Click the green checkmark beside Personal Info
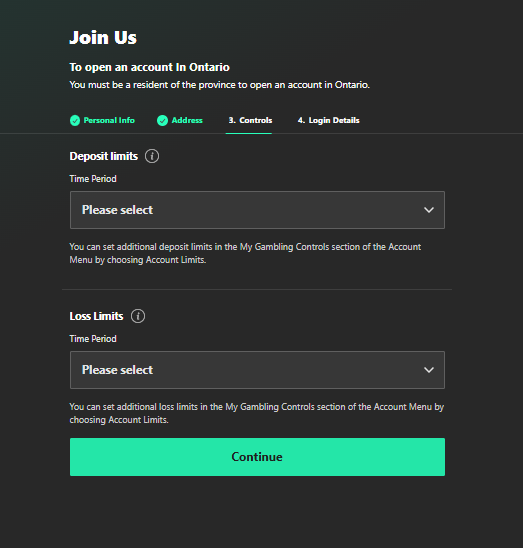523x548 pixels. (x=75, y=121)
